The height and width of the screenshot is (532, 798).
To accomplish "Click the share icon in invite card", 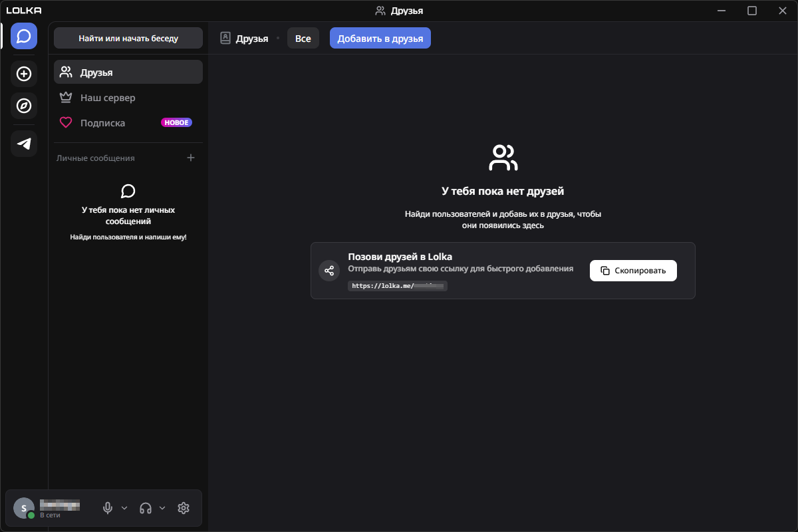I will coord(329,271).
